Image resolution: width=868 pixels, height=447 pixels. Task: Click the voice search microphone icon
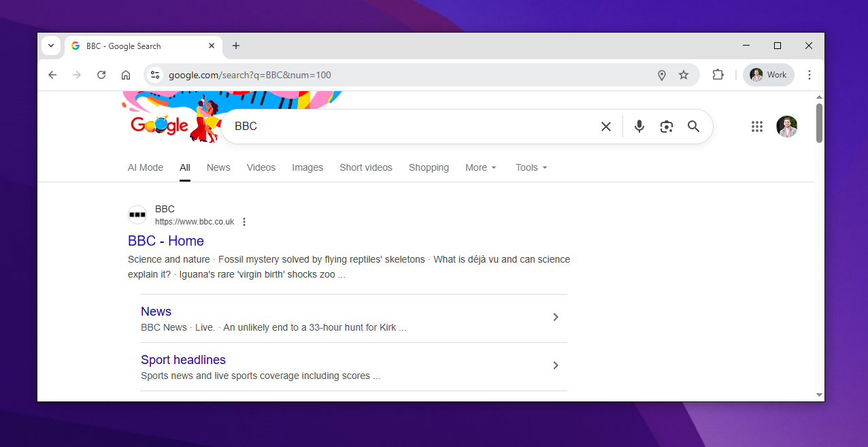639,127
